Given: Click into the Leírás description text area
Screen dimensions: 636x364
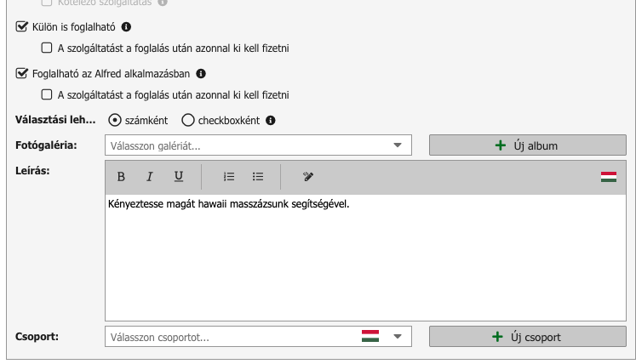Looking at the screenshot, I should pyautogui.click(x=365, y=258).
